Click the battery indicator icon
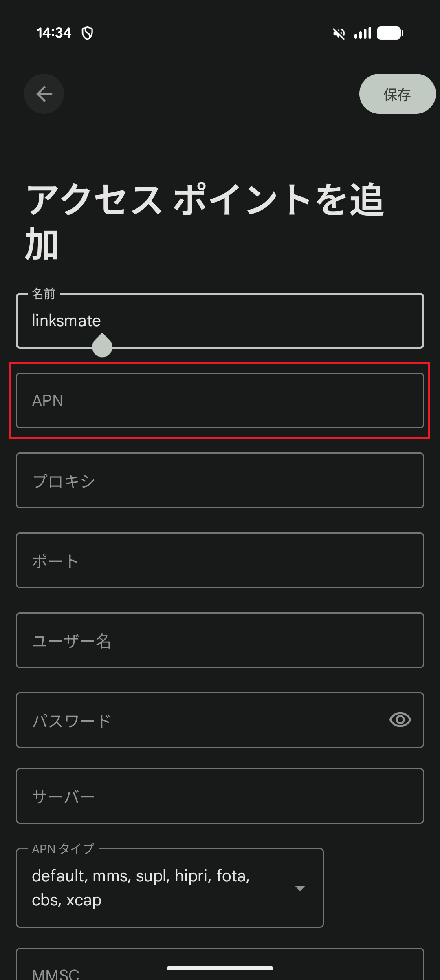Screen dimensions: 440x980 [390, 33]
